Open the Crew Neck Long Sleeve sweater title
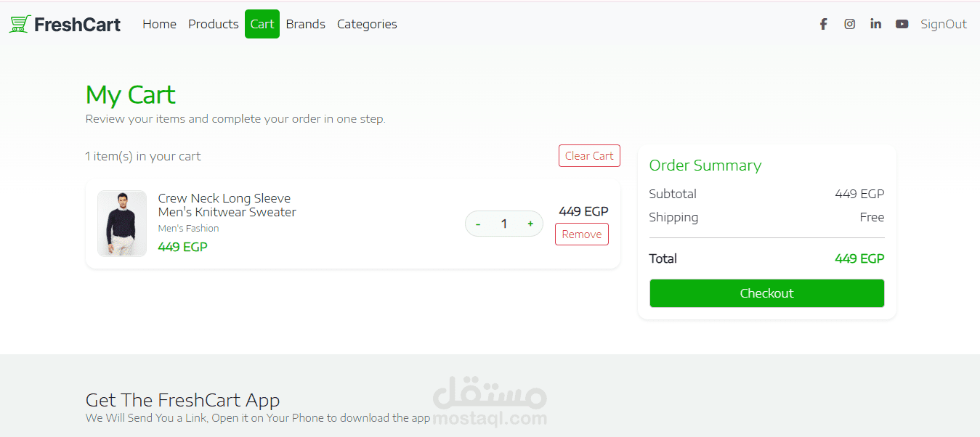This screenshot has width=980, height=437. (x=227, y=205)
